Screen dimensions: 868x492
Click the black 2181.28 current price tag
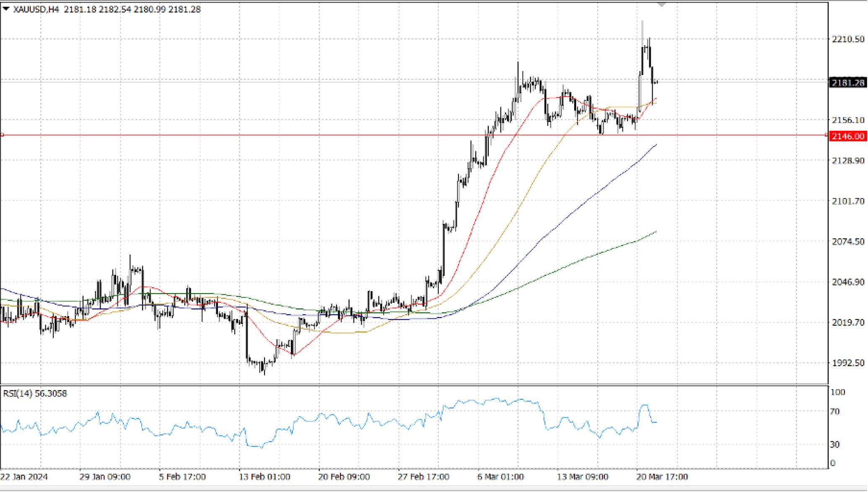point(847,83)
